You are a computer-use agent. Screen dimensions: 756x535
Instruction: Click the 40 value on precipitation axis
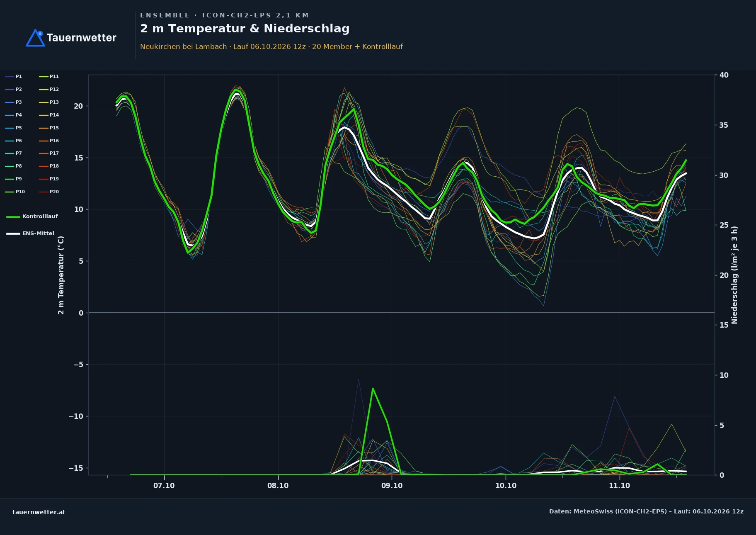click(x=724, y=75)
